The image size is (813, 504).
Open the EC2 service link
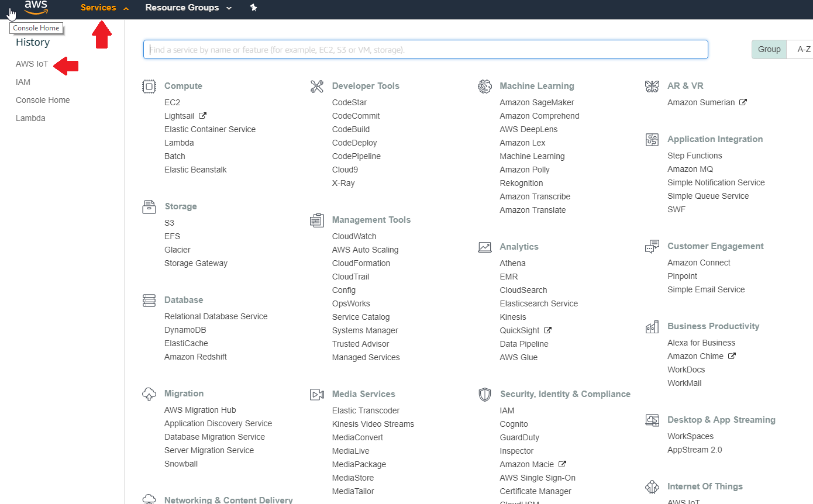[x=172, y=102]
